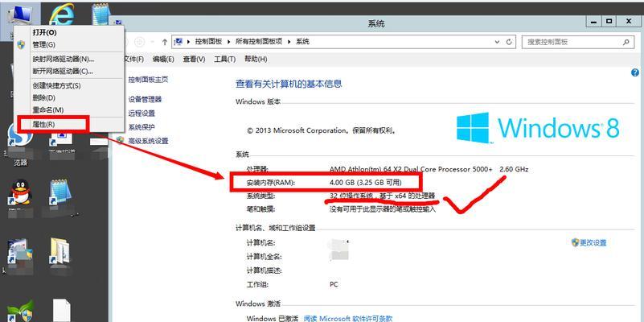This screenshot has height=322, width=644.
Task: Close the 系统 window
Action: coord(629,21)
